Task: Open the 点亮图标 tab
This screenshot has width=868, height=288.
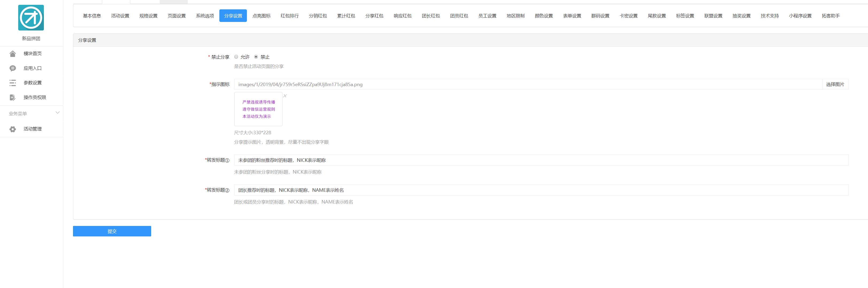Action: (262, 16)
